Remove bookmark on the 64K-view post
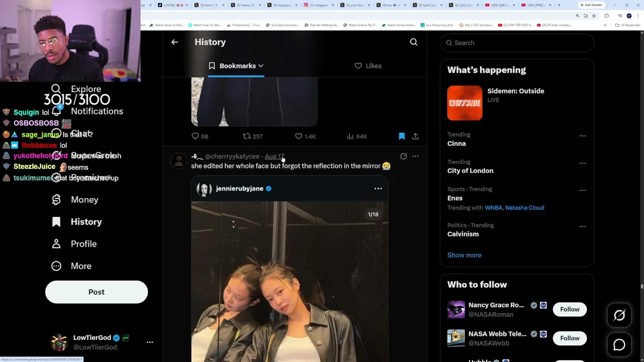644x362 pixels. [401, 136]
